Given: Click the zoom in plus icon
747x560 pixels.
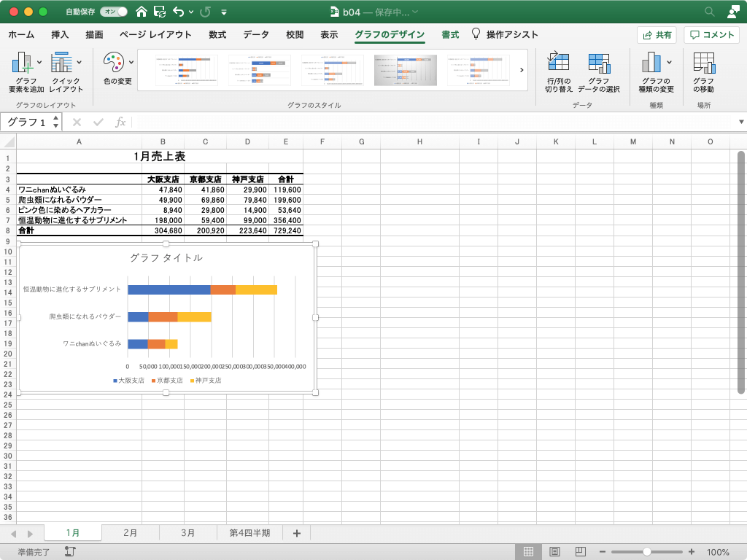Looking at the screenshot, I should (x=692, y=551).
